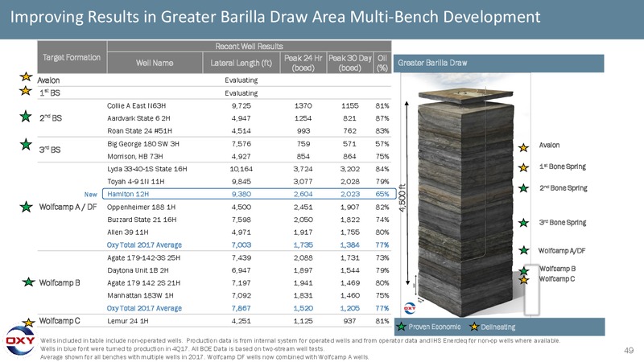This screenshot has height=362, width=644.
Task: Click the blue New label beside Hamilton 12H
Action: pos(91,195)
